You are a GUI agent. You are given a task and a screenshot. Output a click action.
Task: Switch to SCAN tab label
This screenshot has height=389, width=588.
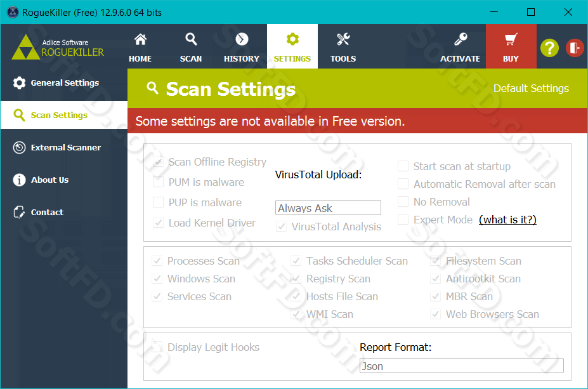click(191, 59)
